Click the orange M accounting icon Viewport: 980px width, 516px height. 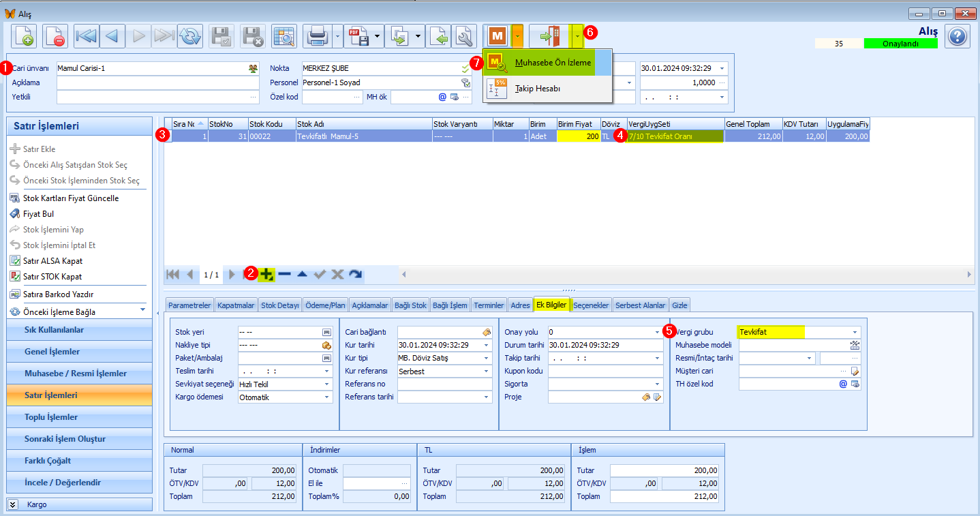(497, 35)
